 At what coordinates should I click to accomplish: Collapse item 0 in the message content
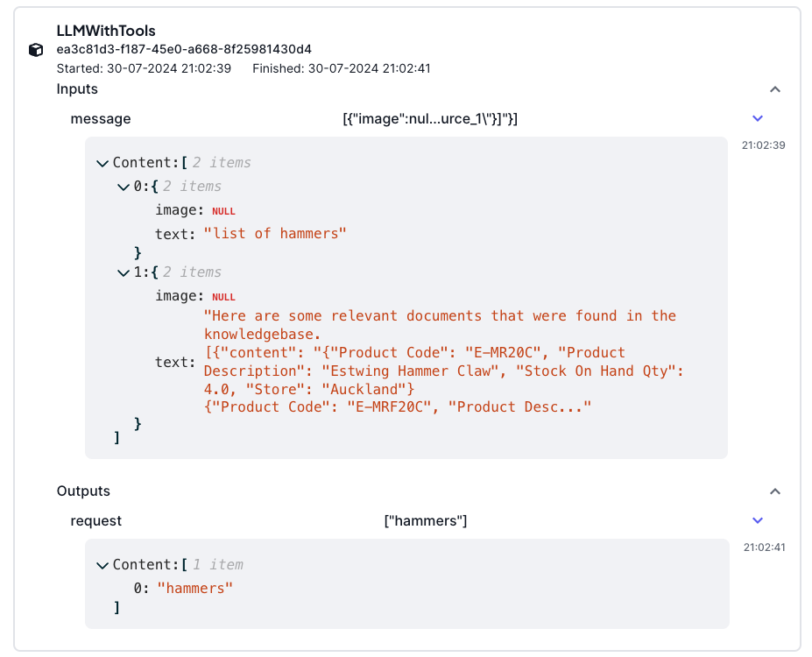[123, 187]
